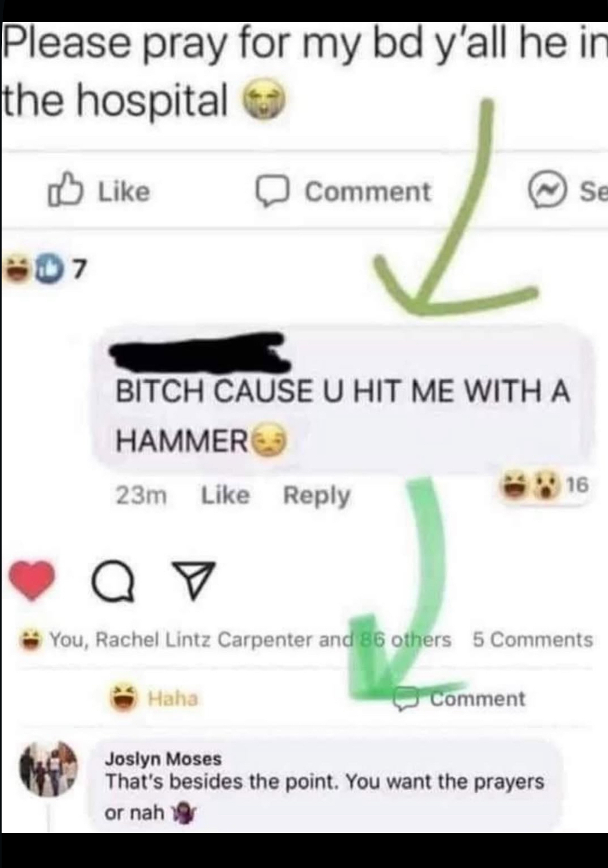Click Reply under the hammer comment
This screenshot has width=608, height=868.
coord(317,496)
